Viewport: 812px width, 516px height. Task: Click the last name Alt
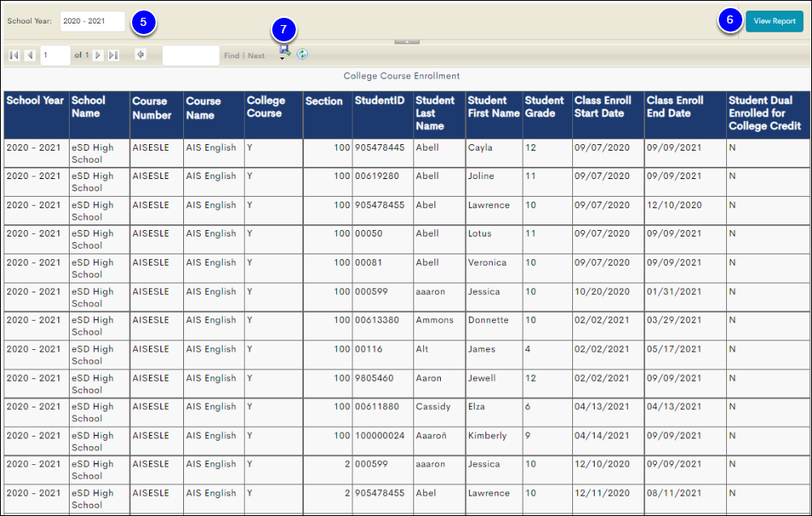tap(422, 349)
